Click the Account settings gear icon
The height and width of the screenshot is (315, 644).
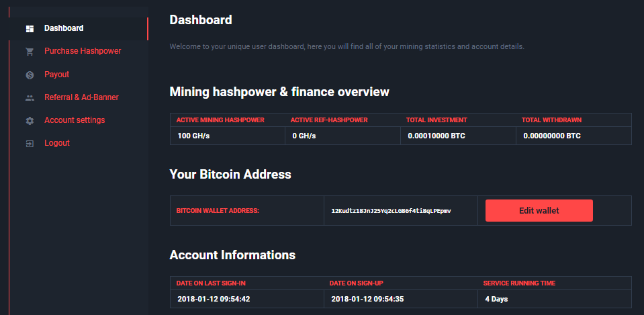tap(30, 120)
